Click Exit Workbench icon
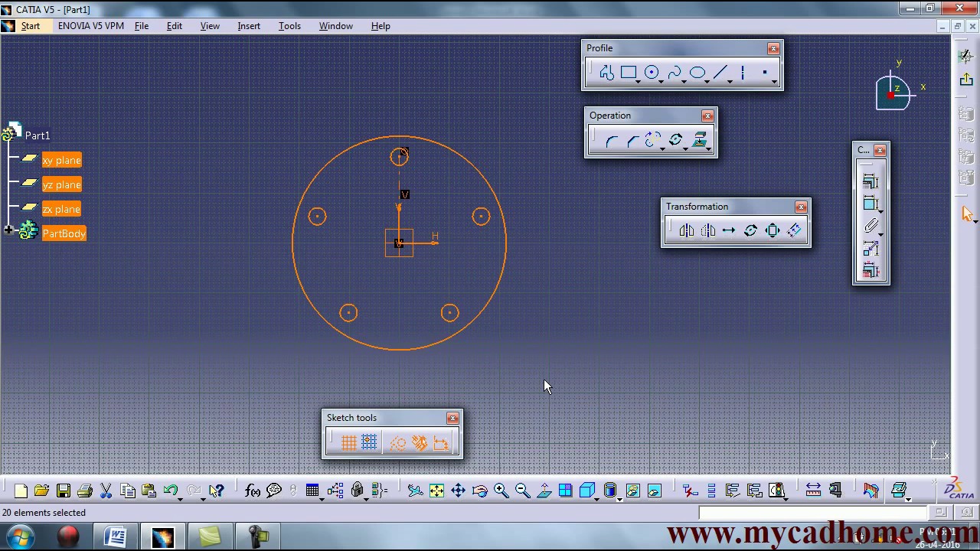Viewport: 980px width, 551px height. click(x=966, y=80)
